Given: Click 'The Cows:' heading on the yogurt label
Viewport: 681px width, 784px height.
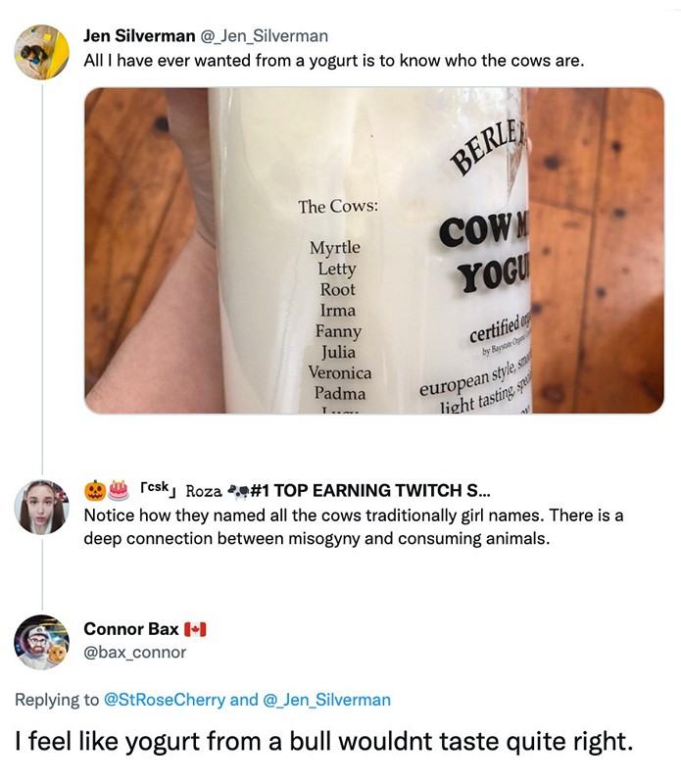Looking at the screenshot, I should point(338,207).
